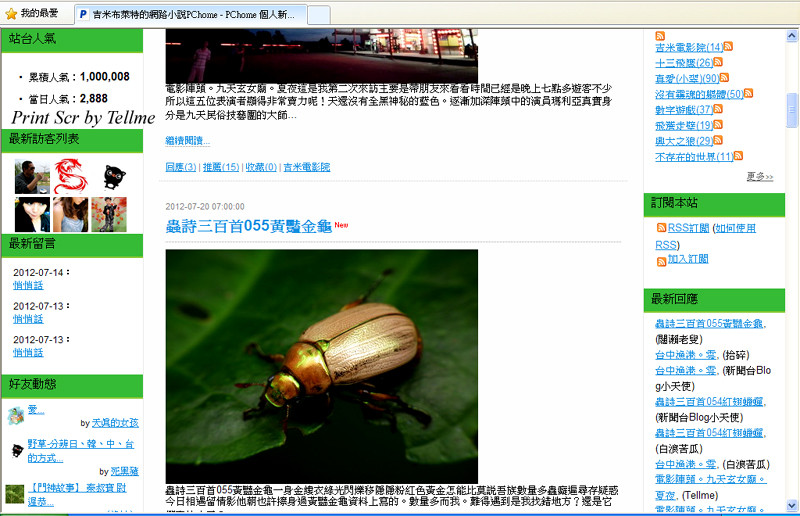
Task: Open the black cat visitor avatar
Action: point(115,177)
